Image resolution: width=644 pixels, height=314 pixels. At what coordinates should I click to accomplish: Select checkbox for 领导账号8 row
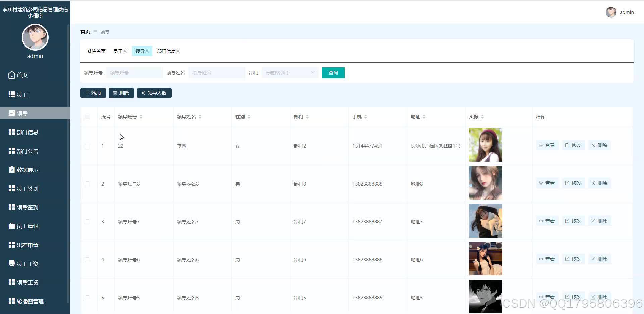(x=87, y=184)
